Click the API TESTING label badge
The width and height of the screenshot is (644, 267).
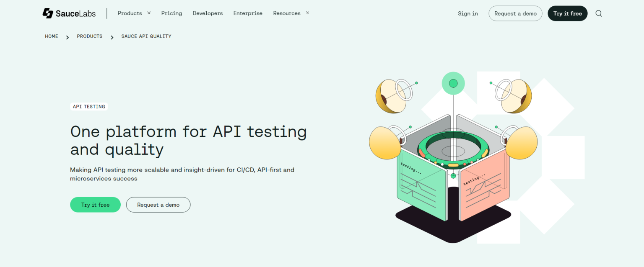coord(89,106)
